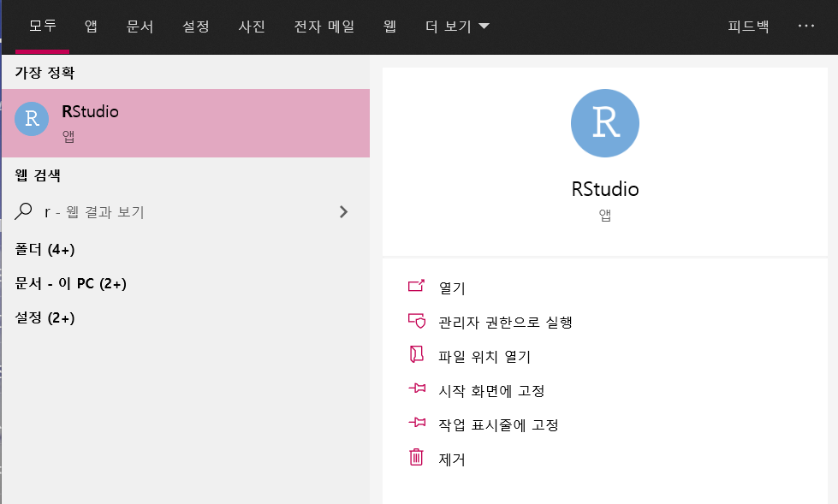Click the pin icon for 작업 표시줄에 고정

[x=417, y=423]
